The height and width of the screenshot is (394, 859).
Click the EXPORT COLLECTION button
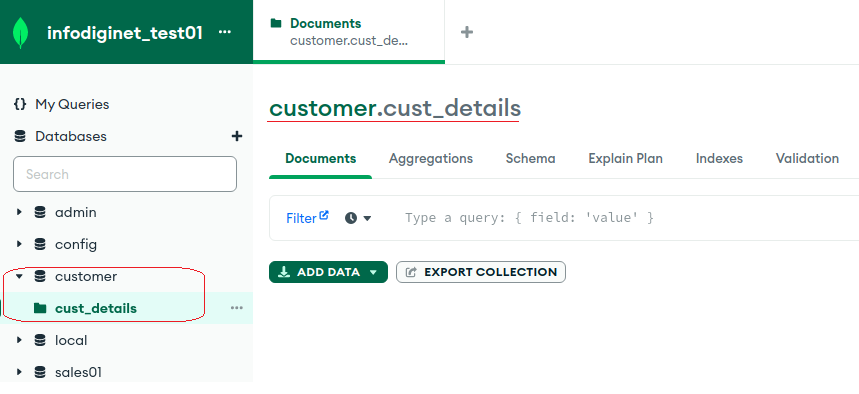(481, 272)
